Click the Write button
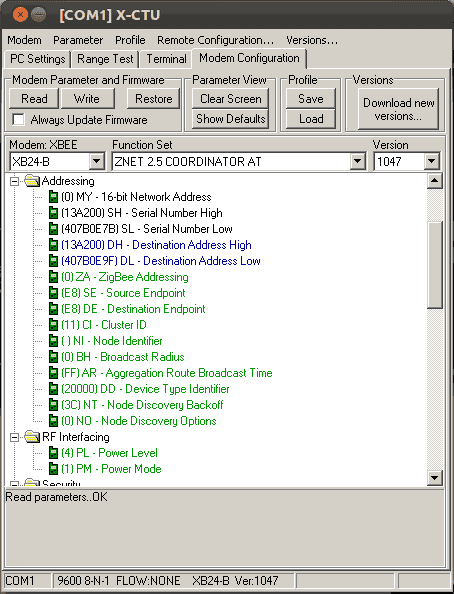 click(x=88, y=99)
